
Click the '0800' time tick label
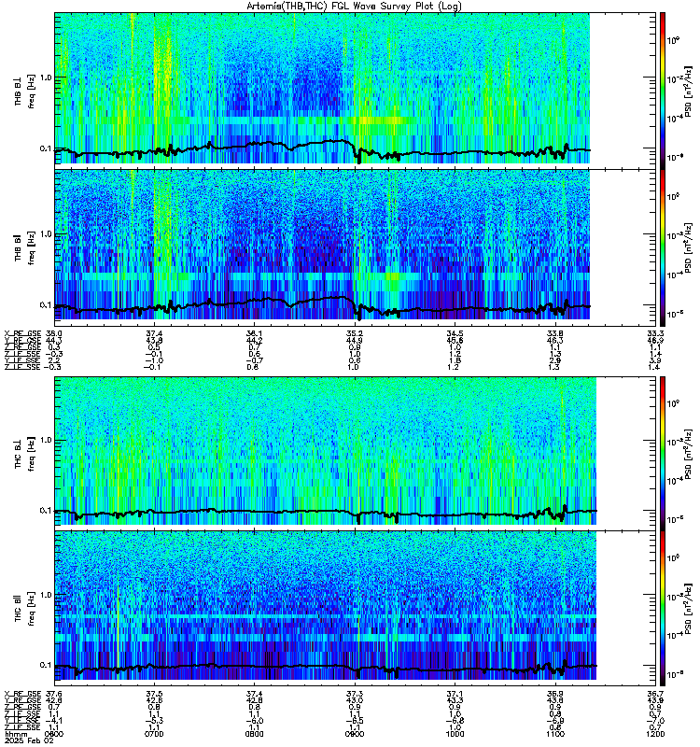254,734
